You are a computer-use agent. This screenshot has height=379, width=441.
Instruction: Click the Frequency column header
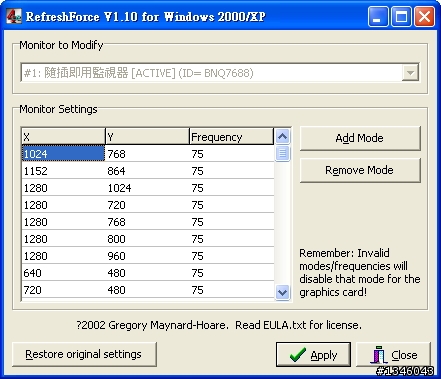pyautogui.click(x=232, y=136)
